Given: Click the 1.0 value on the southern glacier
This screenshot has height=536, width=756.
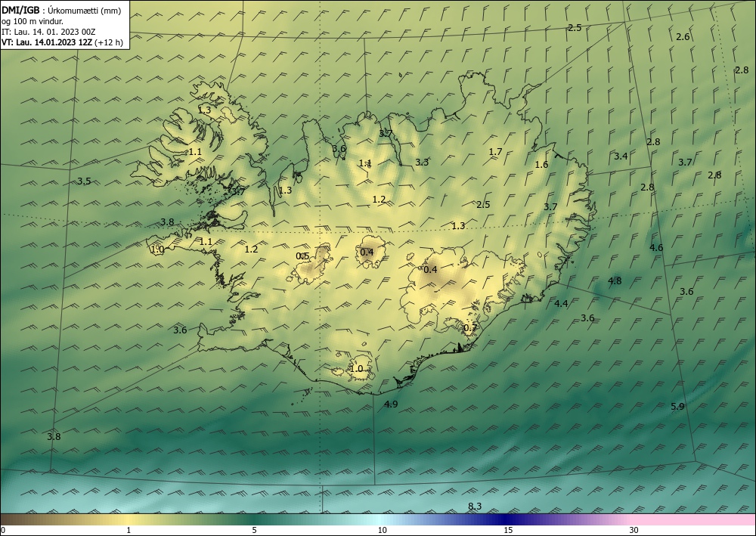Looking at the screenshot, I should click(x=356, y=369).
